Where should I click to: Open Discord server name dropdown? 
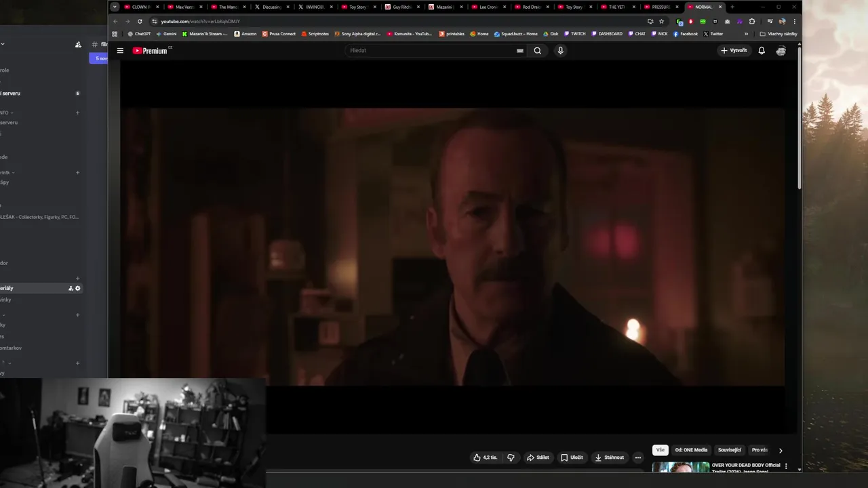point(3,44)
